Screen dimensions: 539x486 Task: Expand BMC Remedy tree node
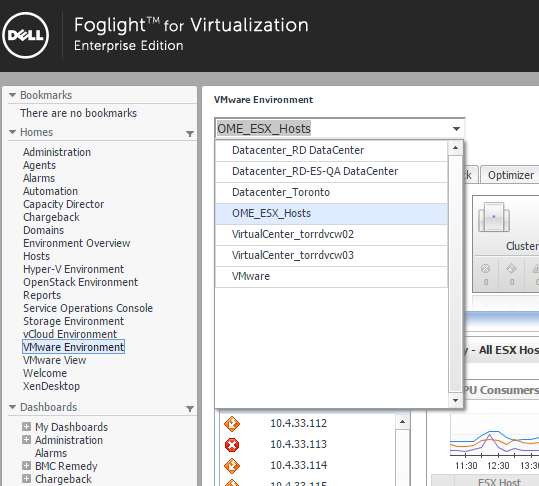(x=26, y=466)
